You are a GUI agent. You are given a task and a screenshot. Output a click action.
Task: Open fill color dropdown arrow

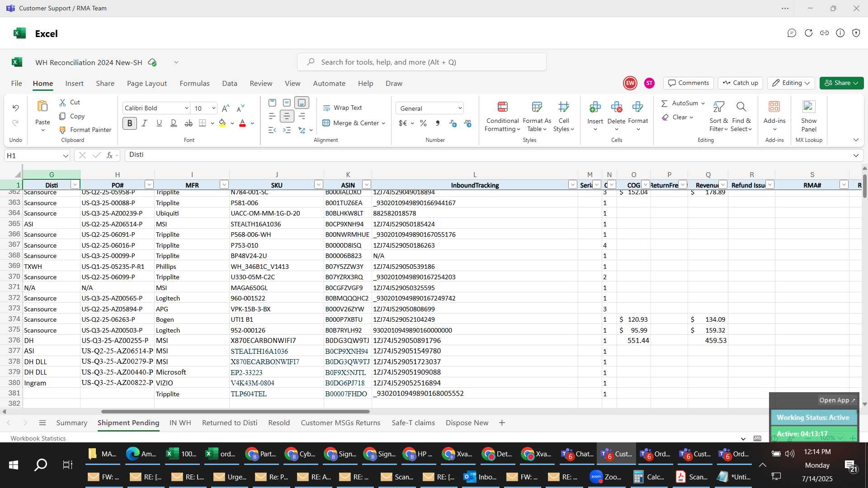232,123
